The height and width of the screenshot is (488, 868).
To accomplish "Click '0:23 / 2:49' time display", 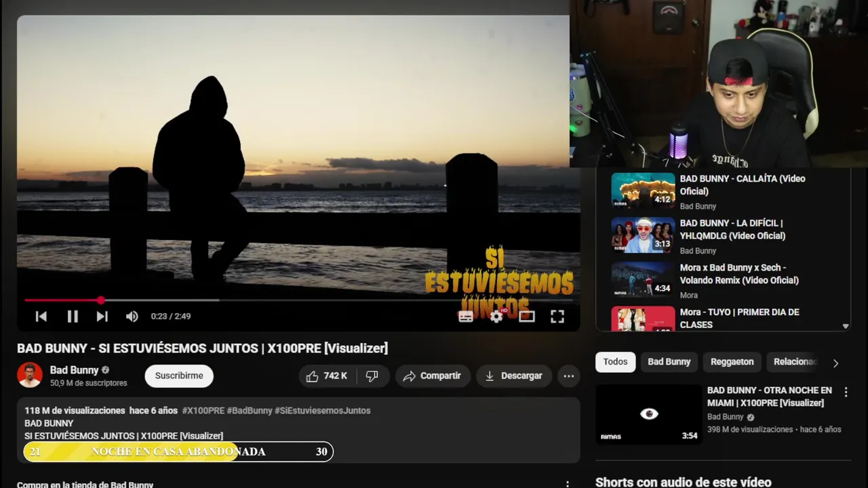I will pos(171,317).
